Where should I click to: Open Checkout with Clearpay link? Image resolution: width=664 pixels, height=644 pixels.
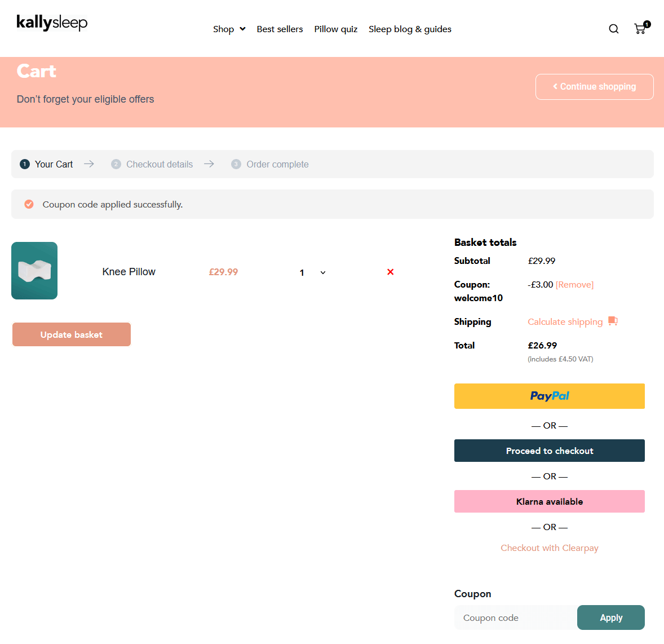click(549, 548)
